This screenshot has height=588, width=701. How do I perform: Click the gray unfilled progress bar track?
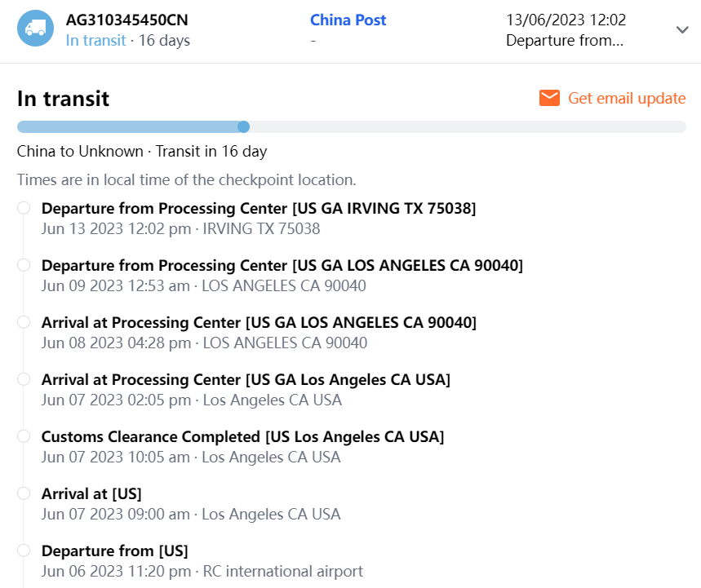click(465, 126)
